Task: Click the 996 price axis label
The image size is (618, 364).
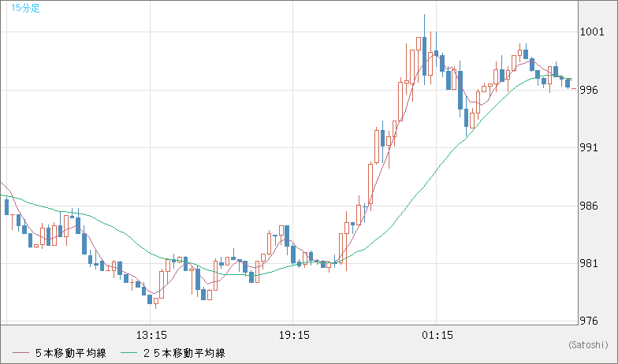Action: coord(589,90)
